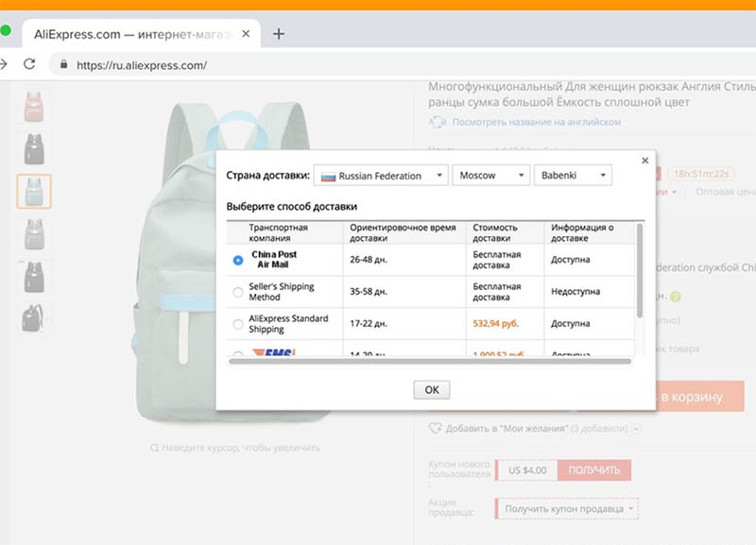The width and height of the screenshot is (756, 545).
Task: Click the translate icon beside the product title
Action: [438, 122]
